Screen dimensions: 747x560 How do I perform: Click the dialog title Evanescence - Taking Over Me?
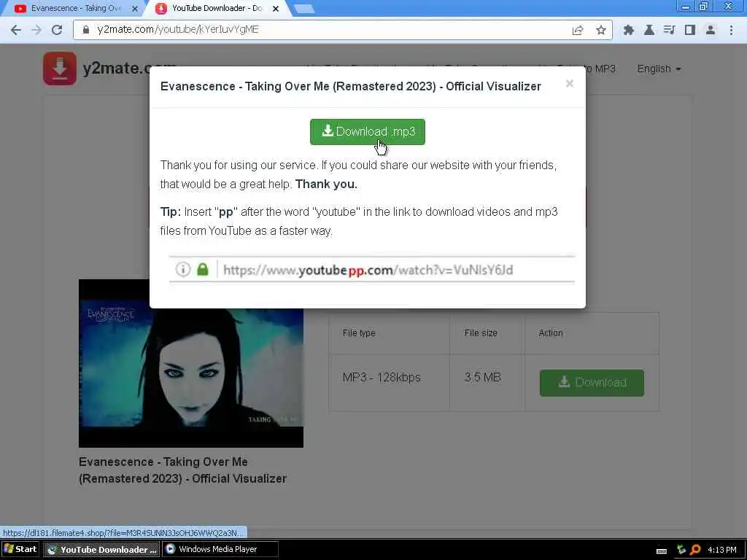pyautogui.click(x=351, y=86)
